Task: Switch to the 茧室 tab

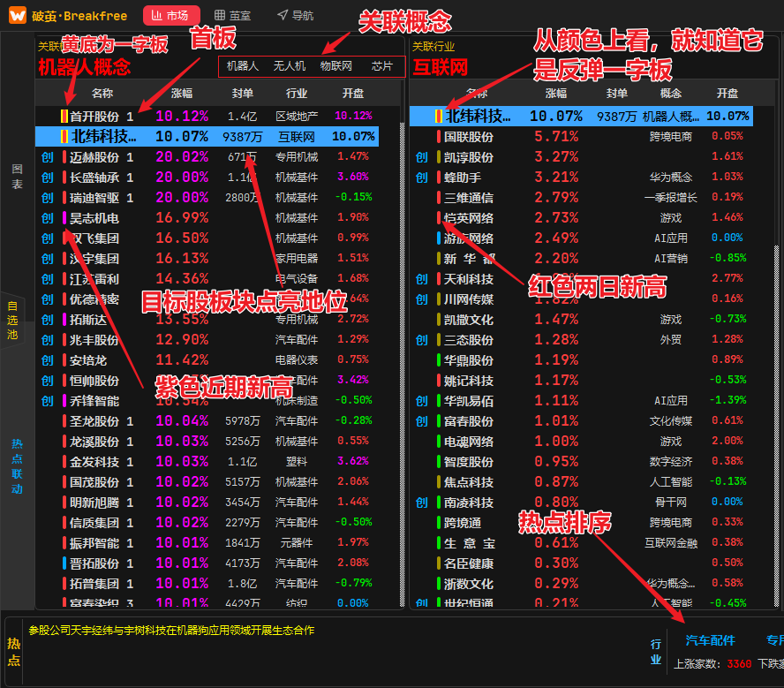Action: tap(232, 16)
